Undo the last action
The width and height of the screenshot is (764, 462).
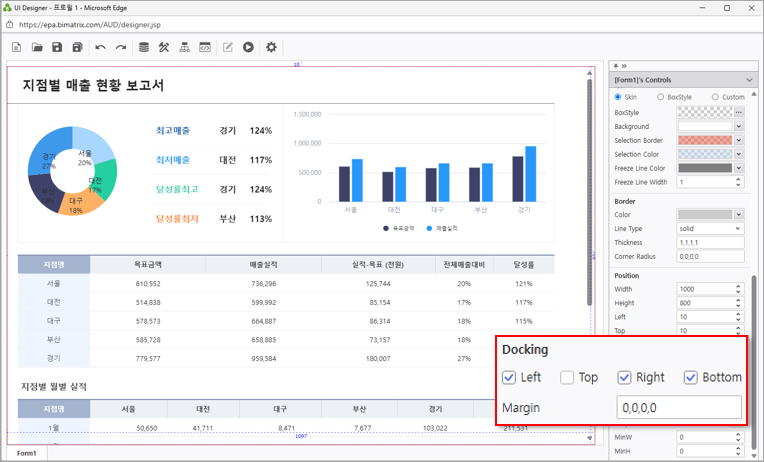tap(100, 47)
